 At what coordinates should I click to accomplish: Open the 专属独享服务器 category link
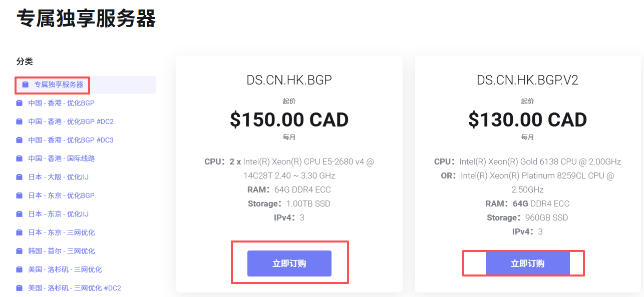pyautogui.click(x=59, y=85)
